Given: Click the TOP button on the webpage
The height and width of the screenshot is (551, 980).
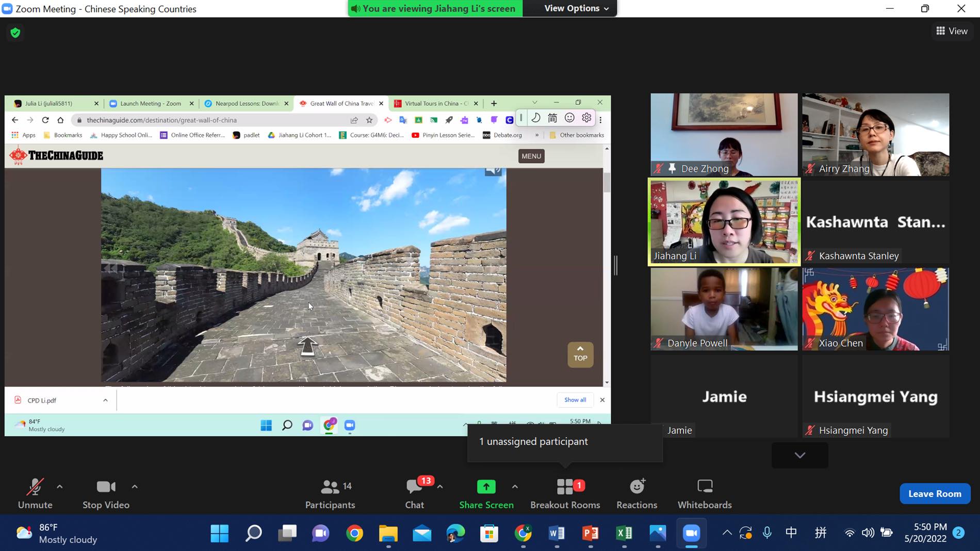Looking at the screenshot, I should pyautogui.click(x=580, y=354).
